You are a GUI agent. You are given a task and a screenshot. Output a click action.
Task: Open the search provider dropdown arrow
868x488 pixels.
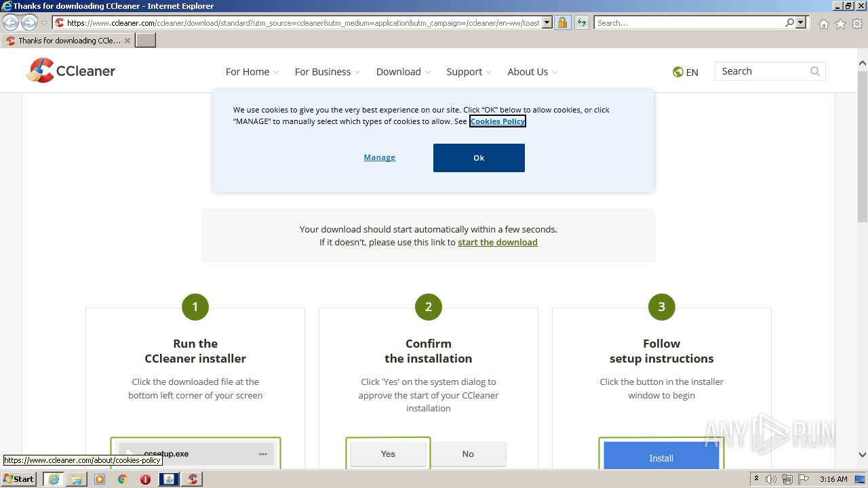pyautogui.click(x=801, y=23)
